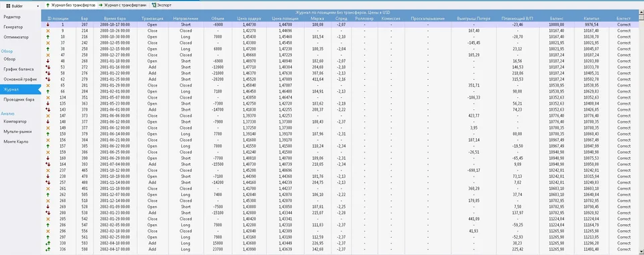This screenshot has width=644, height=255.
Task: Click the Время бара column header
Action: pyautogui.click(x=115, y=19)
